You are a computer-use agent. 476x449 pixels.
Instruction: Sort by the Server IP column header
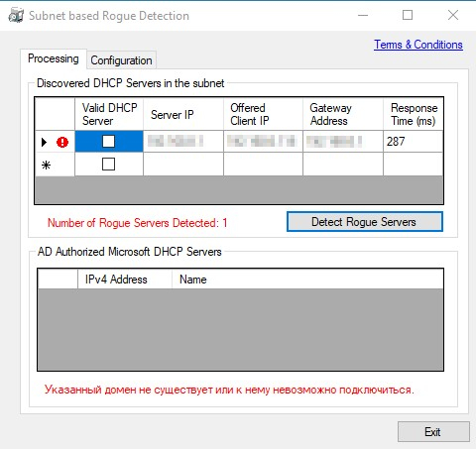183,114
